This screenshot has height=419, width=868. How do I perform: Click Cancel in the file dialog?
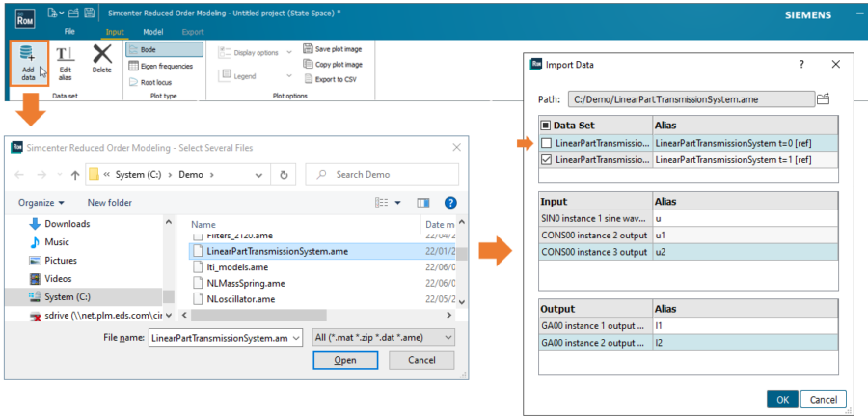(421, 361)
